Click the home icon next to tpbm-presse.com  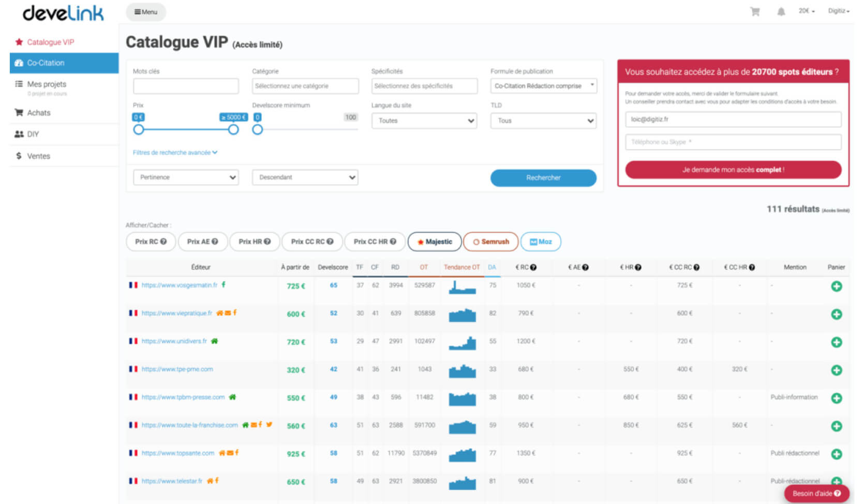[x=232, y=396]
